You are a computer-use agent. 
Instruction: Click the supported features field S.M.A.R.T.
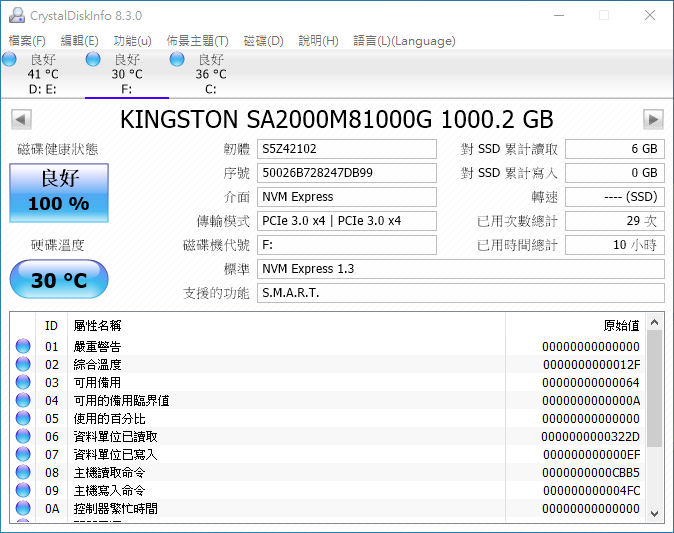[x=461, y=293]
